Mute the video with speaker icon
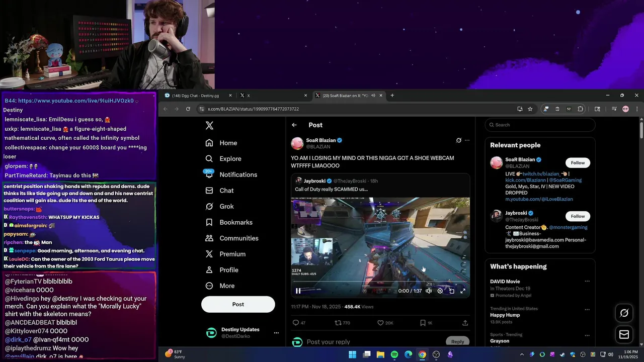644x362 pixels. click(429, 291)
